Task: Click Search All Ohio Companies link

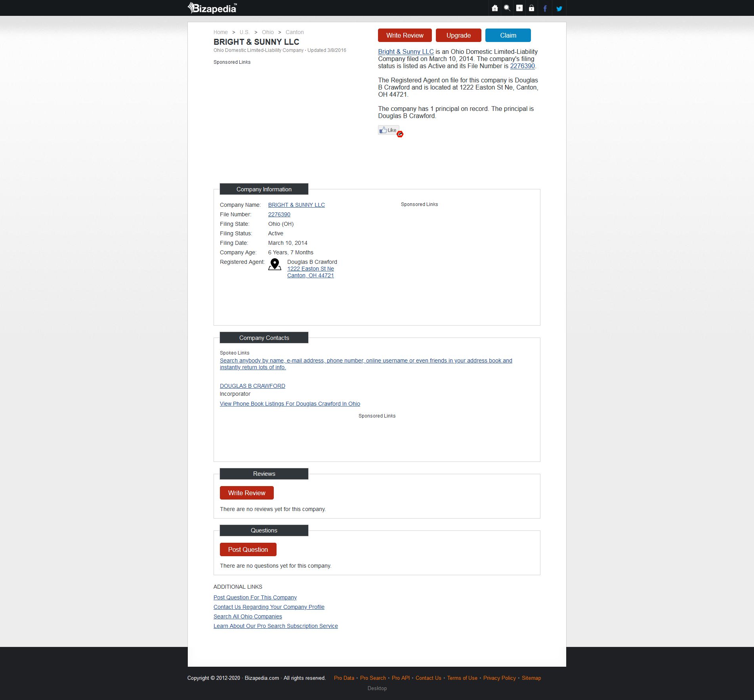Action: pyautogui.click(x=248, y=616)
